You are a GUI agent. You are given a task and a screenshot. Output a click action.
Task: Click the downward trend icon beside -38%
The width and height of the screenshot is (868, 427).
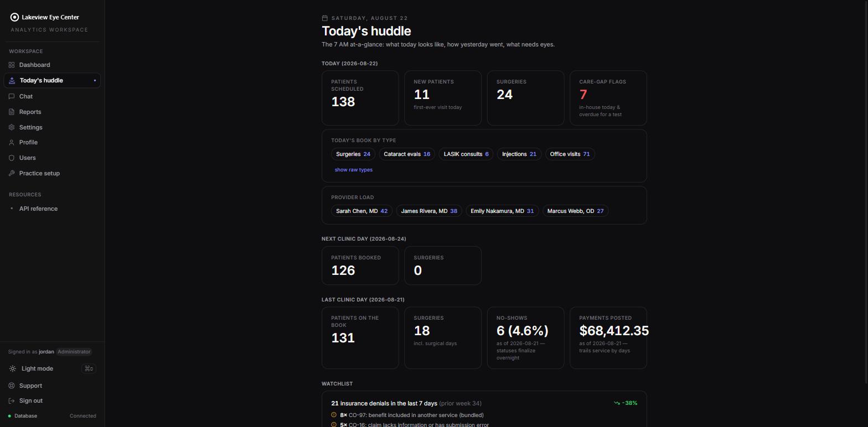(617, 403)
